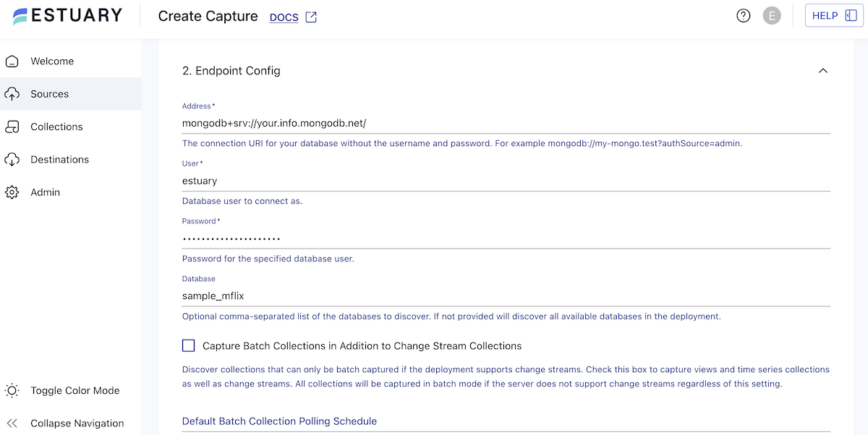Click the 'Discover collections that can only' description

coord(506,376)
